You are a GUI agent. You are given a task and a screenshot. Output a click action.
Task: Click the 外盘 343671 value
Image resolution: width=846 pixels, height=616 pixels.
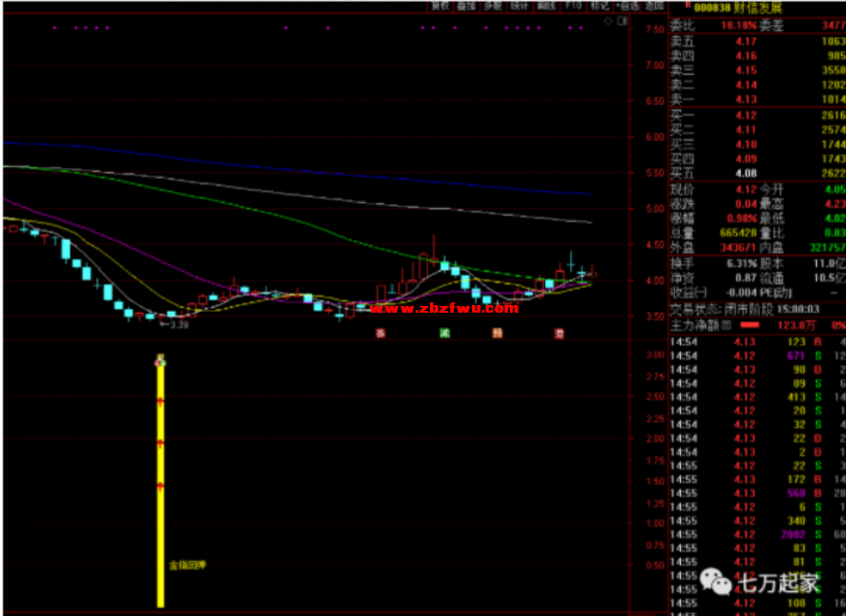pos(738,247)
